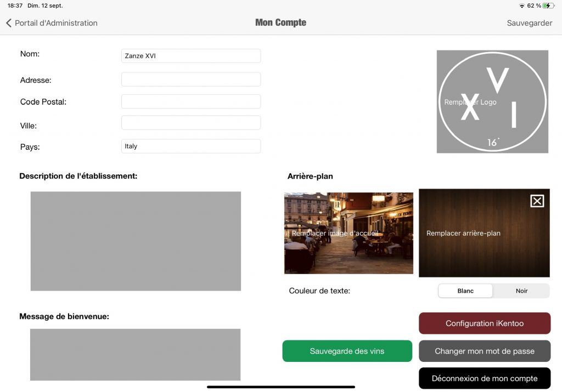Tap the Couleur de texte label
The height and width of the screenshot is (392, 562).
click(x=319, y=291)
